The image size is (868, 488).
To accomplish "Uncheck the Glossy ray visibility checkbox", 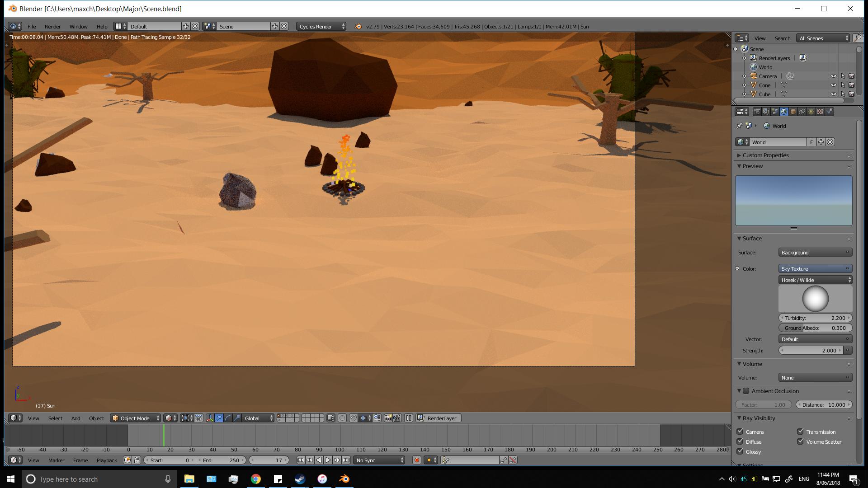I will [x=740, y=451].
